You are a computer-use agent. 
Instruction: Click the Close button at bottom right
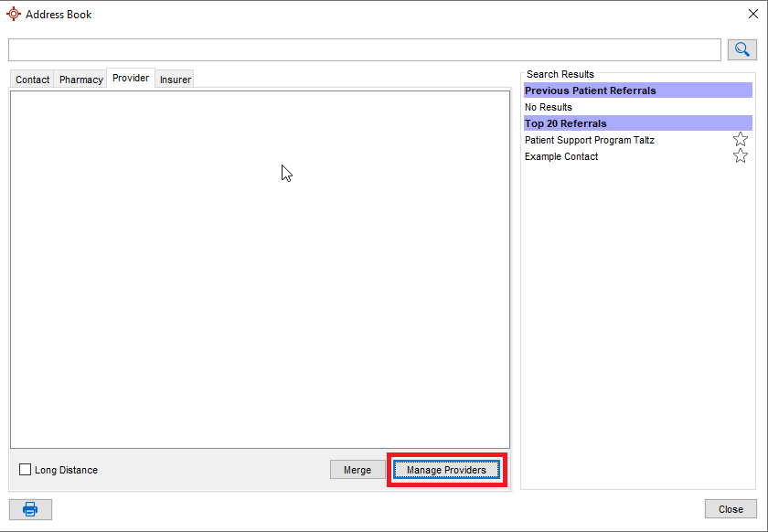coord(731,509)
